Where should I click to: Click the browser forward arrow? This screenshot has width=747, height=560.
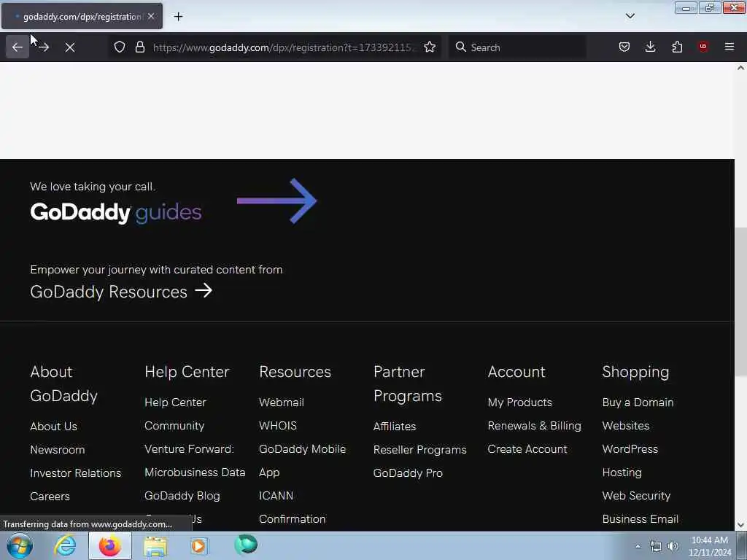44,47
